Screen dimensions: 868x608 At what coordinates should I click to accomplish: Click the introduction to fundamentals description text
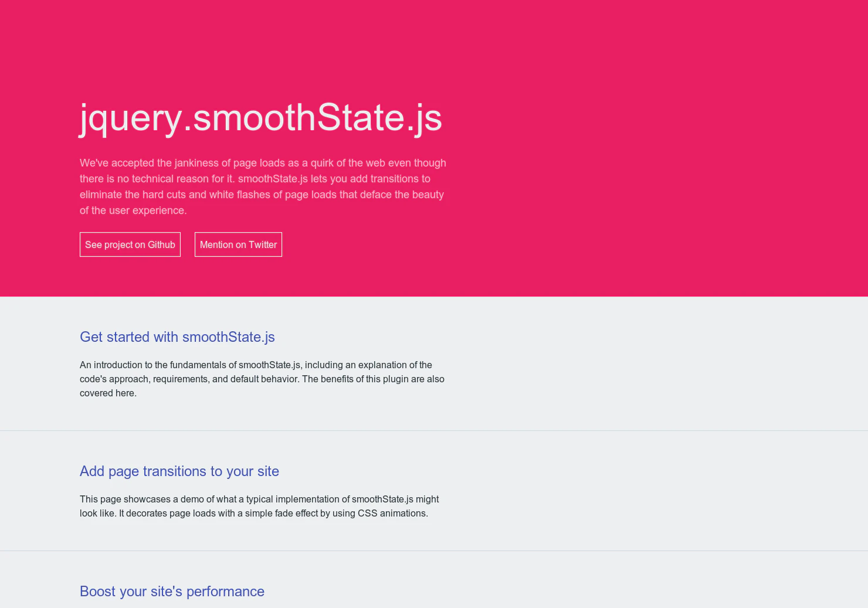pos(262,379)
